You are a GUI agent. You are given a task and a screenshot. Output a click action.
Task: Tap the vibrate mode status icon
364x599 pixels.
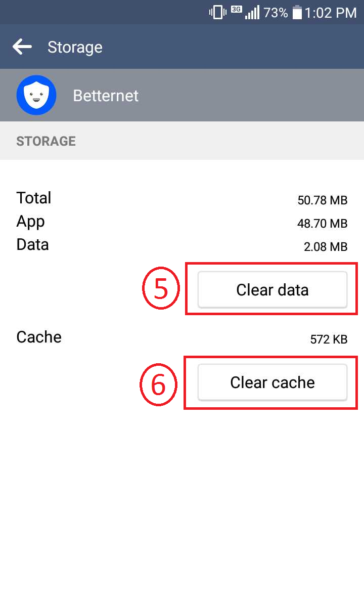[218, 12]
